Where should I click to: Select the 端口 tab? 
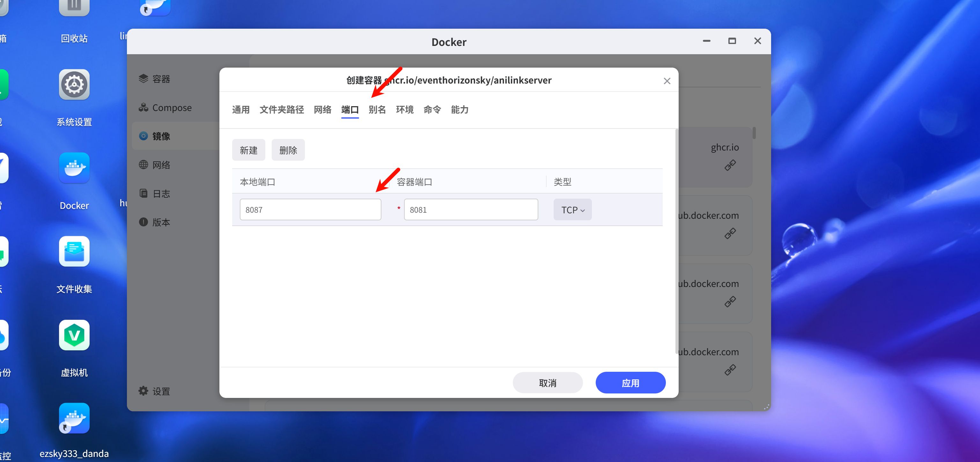350,109
